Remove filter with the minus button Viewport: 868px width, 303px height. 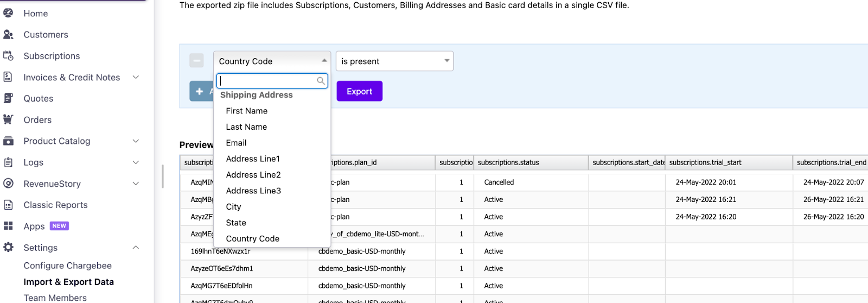196,61
